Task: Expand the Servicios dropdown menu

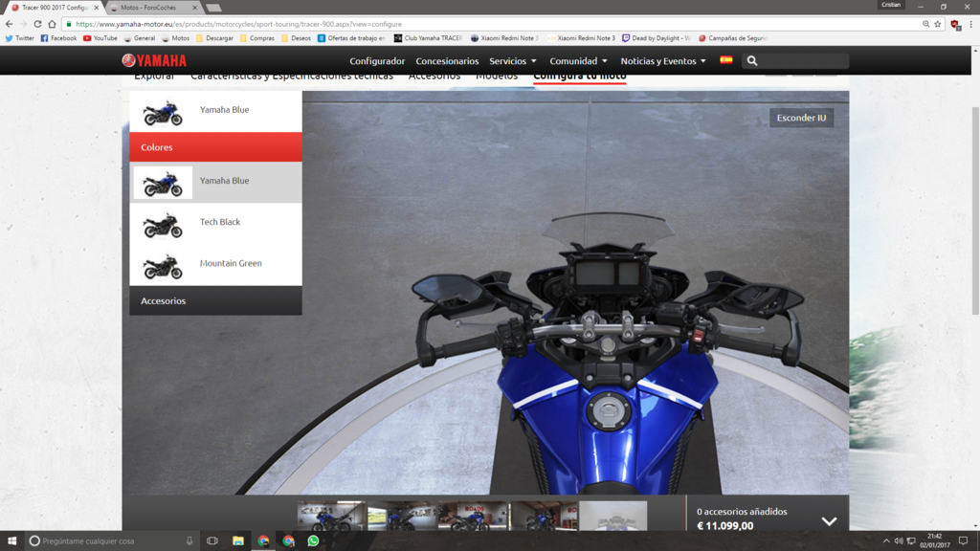Action: pyautogui.click(x=513, y=61)
